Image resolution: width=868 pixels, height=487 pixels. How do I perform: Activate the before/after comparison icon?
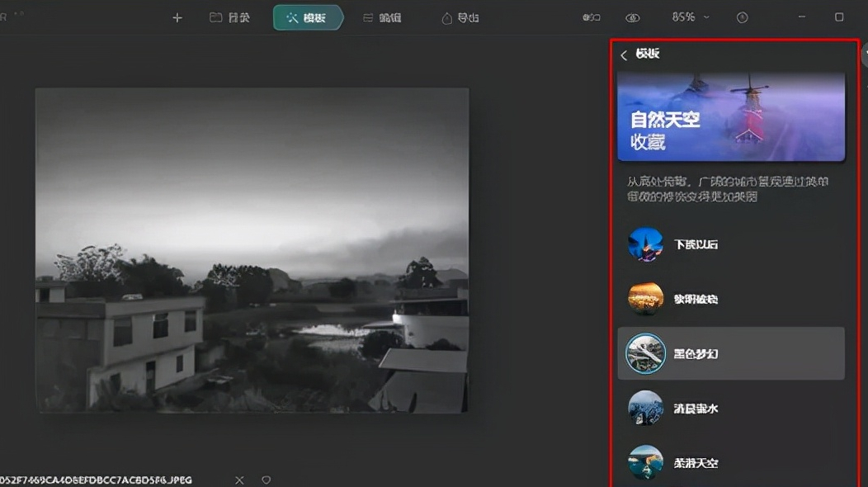coord(589,17)
